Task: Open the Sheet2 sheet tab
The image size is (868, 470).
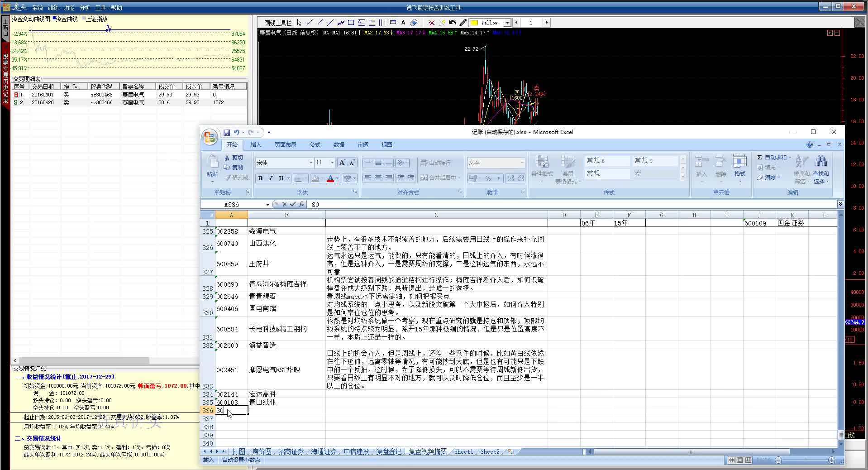Action: 490,451
